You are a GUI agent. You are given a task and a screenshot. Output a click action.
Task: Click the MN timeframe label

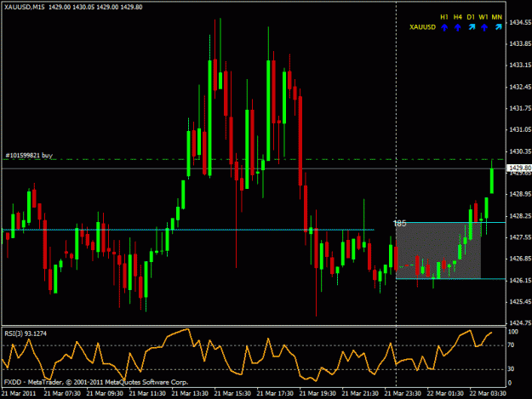[x=497, y=17]
